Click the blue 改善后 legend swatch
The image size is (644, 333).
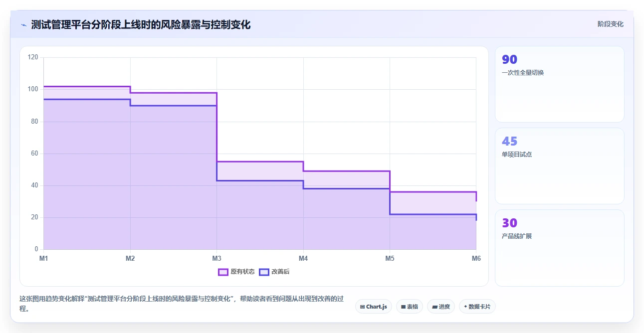tap(264, 272)
